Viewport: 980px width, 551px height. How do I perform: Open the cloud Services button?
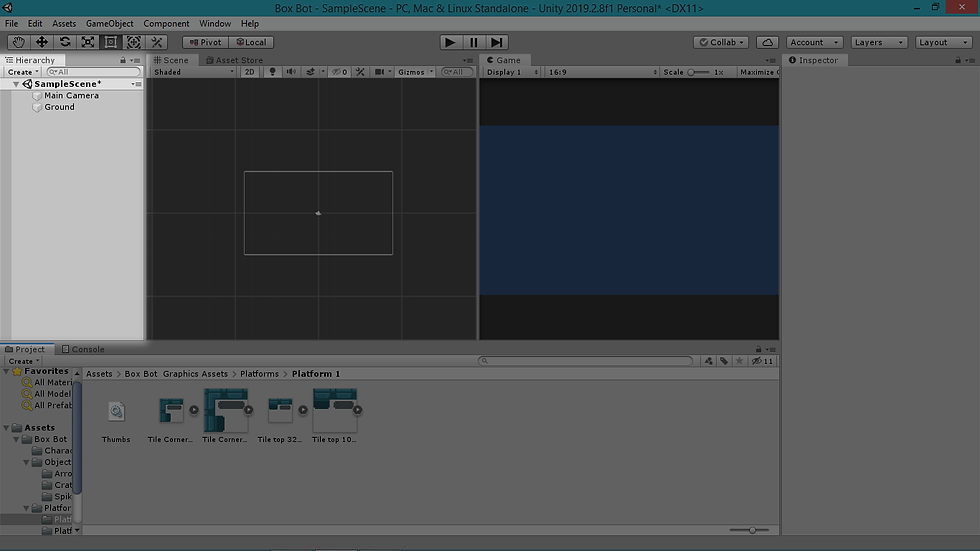(768, 42)
